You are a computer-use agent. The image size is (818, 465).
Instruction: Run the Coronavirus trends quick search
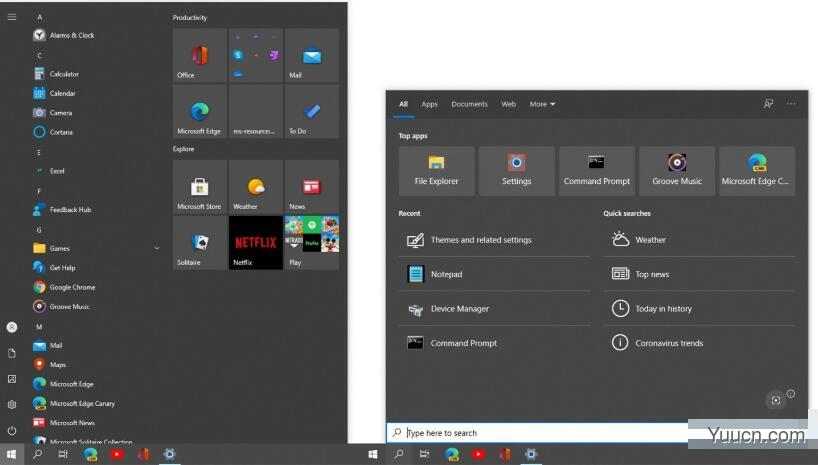(x=699, y=343)
